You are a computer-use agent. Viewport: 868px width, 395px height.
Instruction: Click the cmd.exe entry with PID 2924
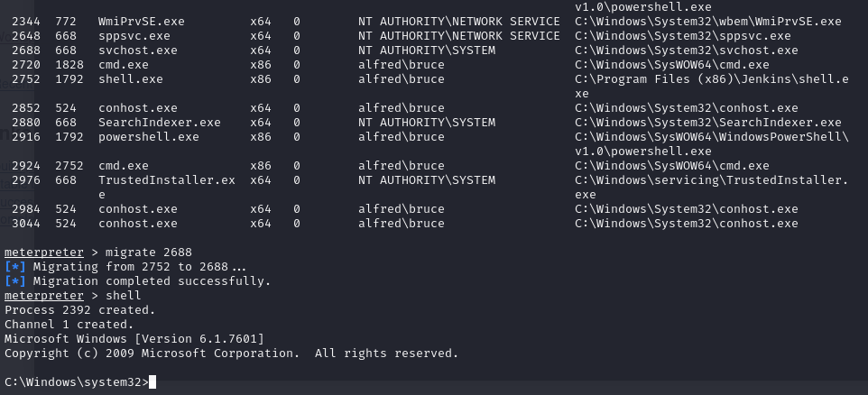[x=124, y=165]
